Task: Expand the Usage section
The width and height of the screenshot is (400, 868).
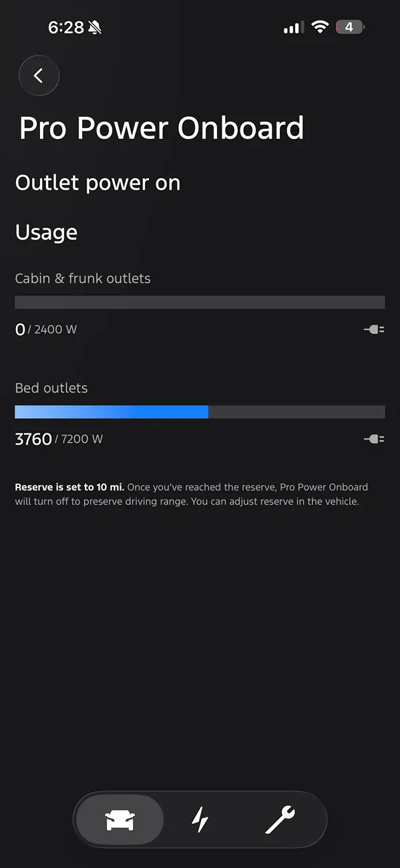Action: (45, 232)
